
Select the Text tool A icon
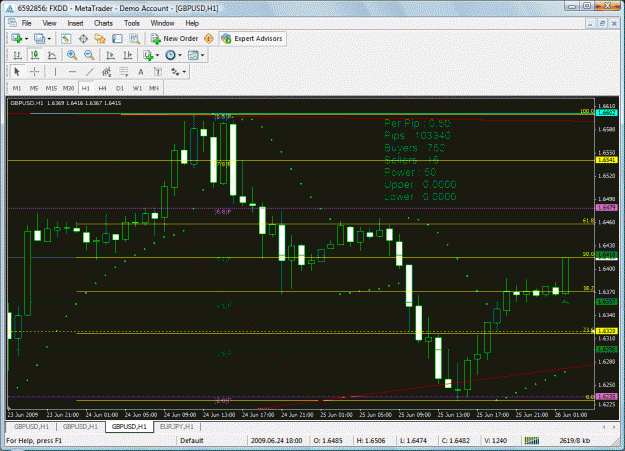pyautogui.click(x=141, y=72)
